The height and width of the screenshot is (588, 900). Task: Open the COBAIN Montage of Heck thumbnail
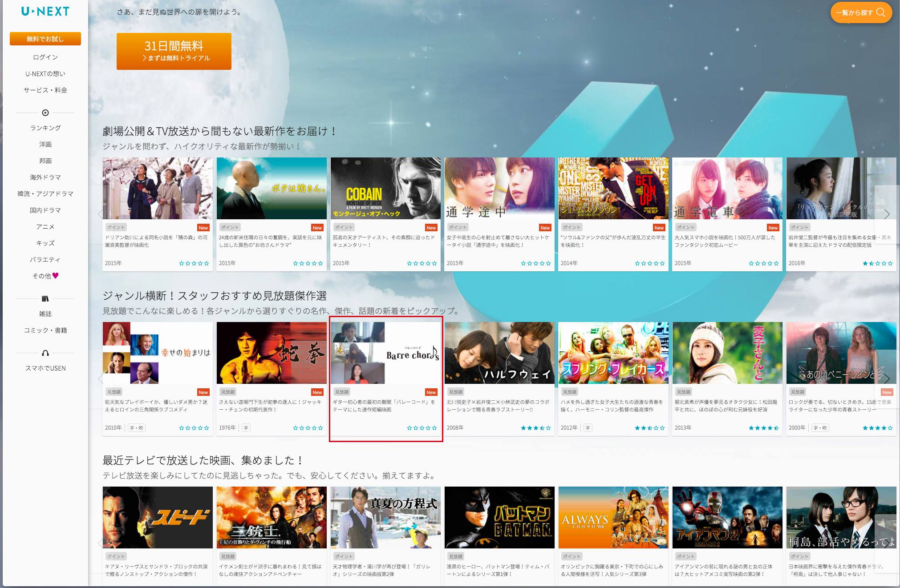point(385,188)
